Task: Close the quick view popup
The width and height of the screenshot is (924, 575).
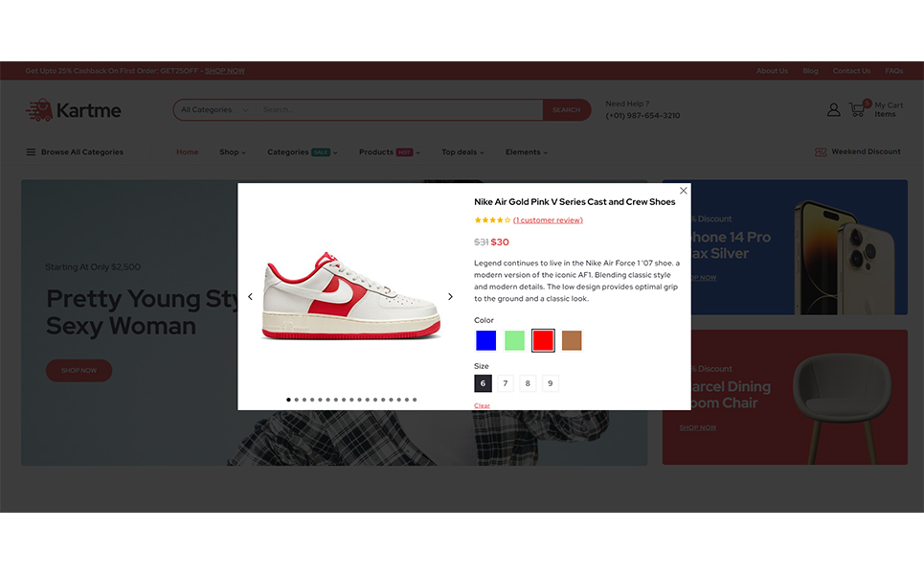Action: click(683, 191)
